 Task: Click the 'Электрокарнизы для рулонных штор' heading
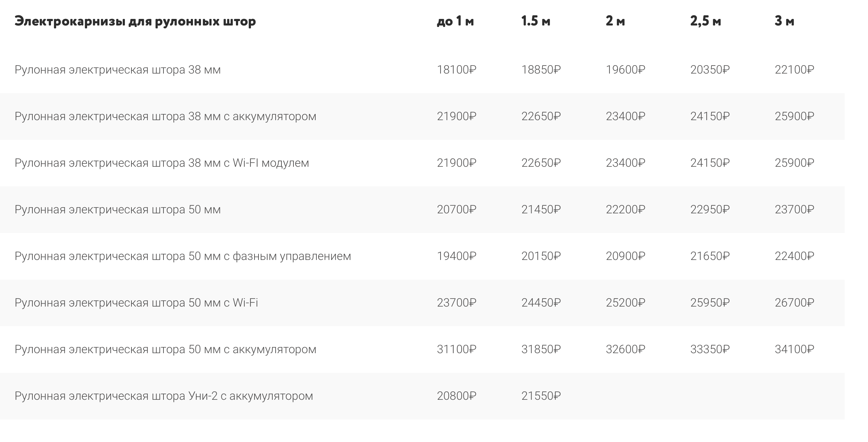click(135, 21)
